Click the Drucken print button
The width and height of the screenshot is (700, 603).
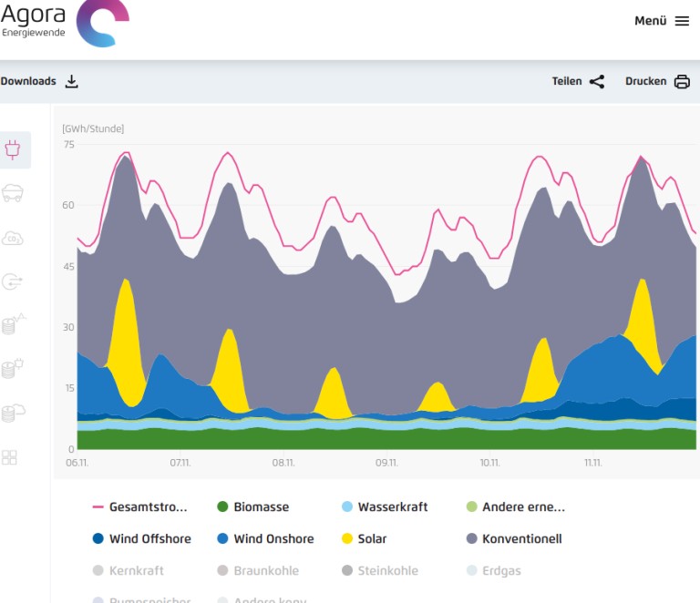pyautogui.click(x=657, y=81)
